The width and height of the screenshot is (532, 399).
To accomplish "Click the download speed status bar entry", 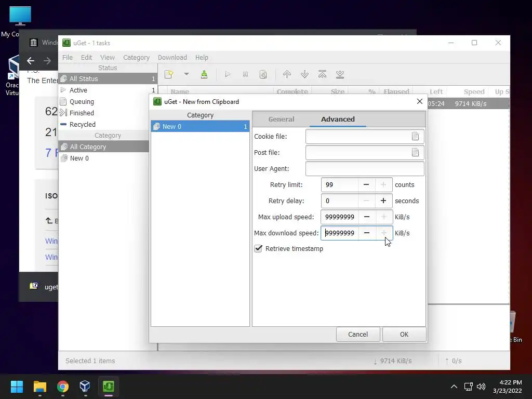I will click(393, 361).
